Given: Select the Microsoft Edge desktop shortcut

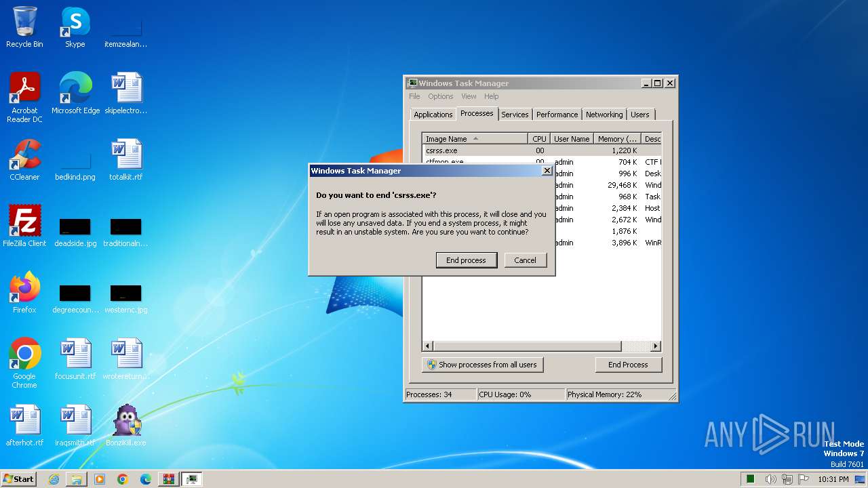Looking at the screenshot, I should point(75,94).
